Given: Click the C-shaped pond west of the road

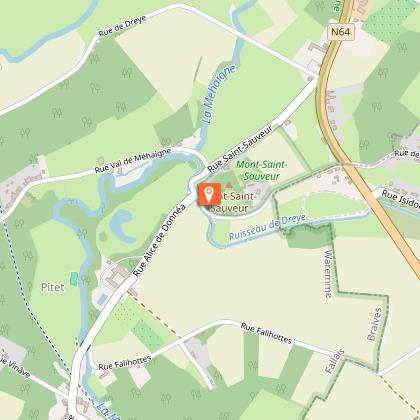Looking at the screenshot, I should (121, 227).
